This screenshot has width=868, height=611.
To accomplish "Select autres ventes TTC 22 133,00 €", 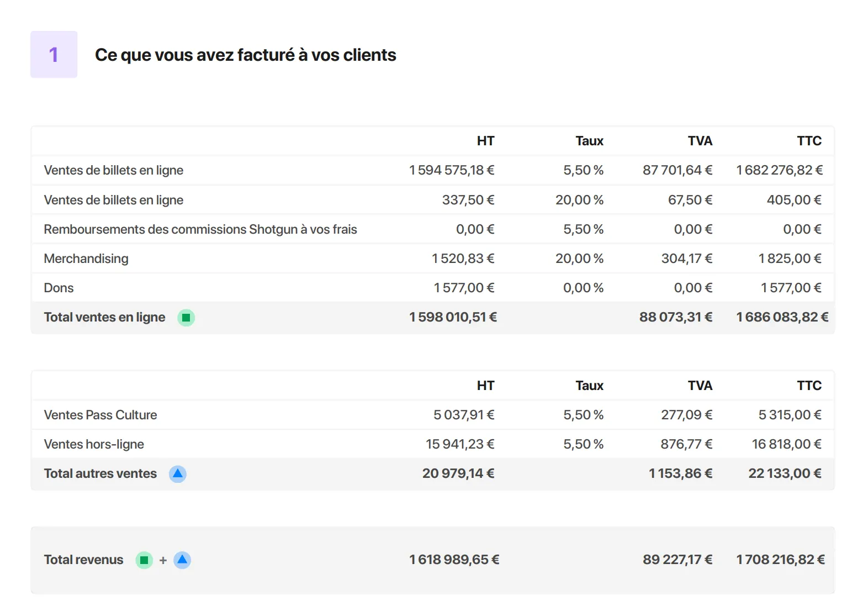I will click(785, 473).
